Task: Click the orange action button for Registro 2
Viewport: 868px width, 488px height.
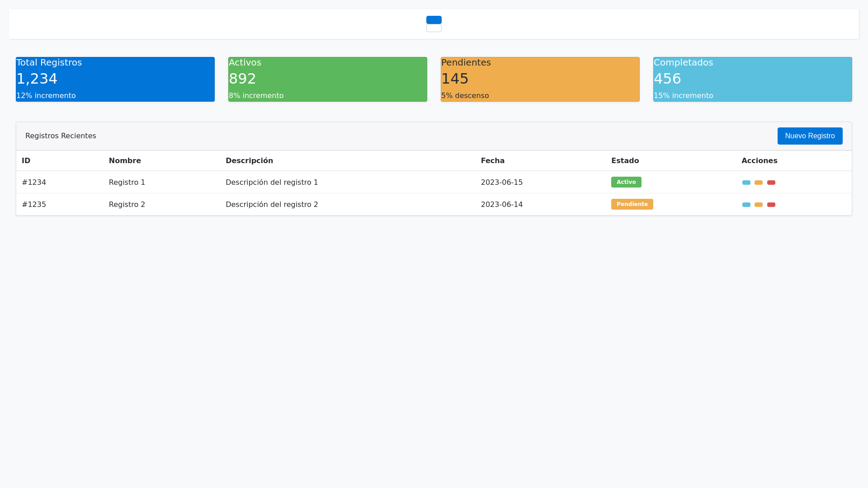Action: tap(759, 205)
